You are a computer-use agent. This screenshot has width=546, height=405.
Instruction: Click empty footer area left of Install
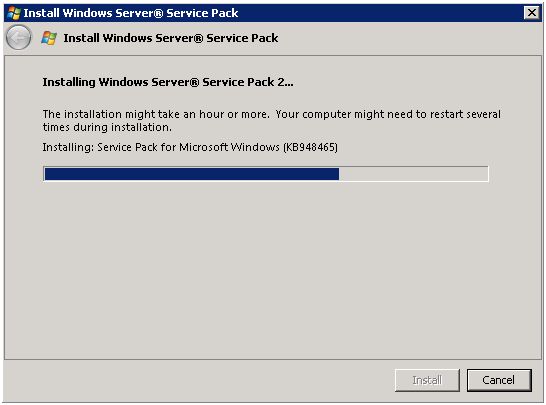198,380
